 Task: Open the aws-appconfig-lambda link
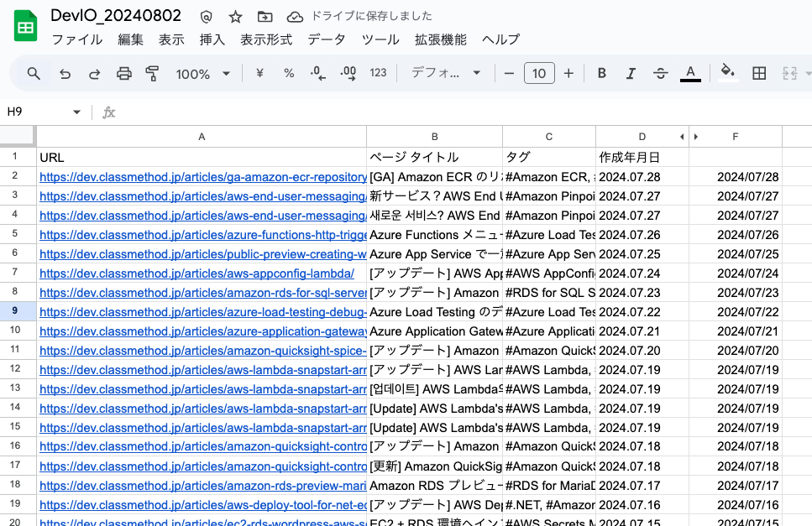(196, 273)
